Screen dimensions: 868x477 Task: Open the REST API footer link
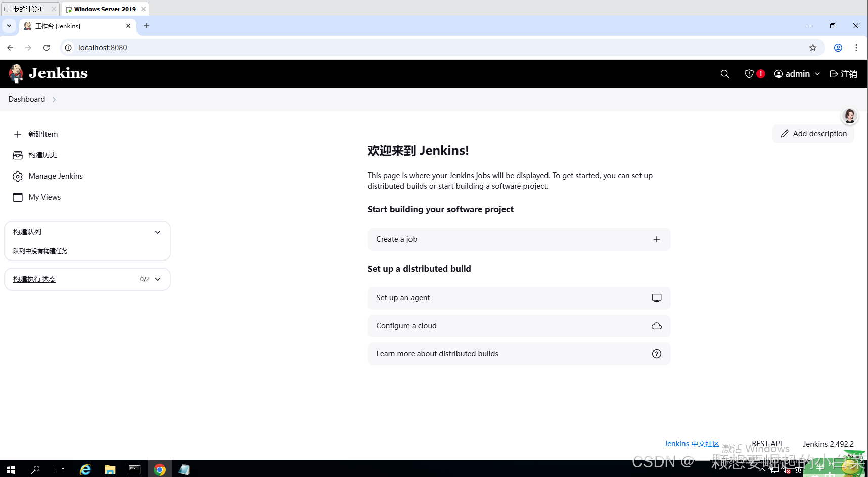[766, 444]
